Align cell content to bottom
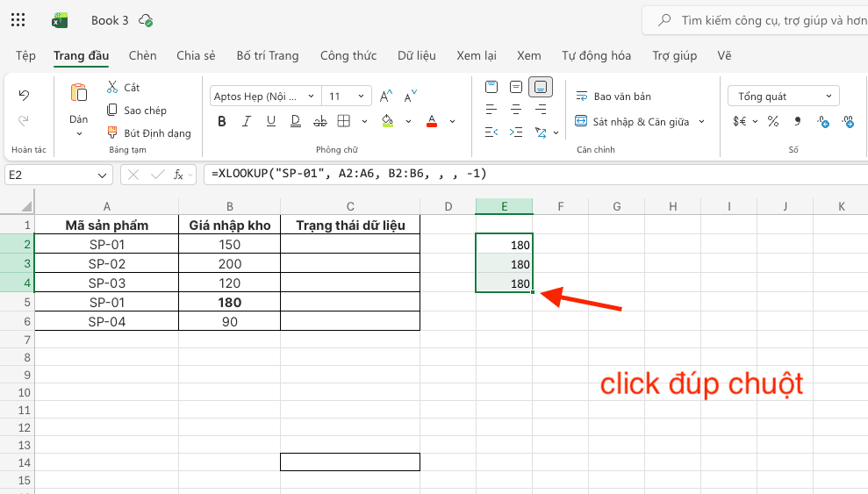The width and height of the screenshot is (868, 494). (x=541, y=87)
